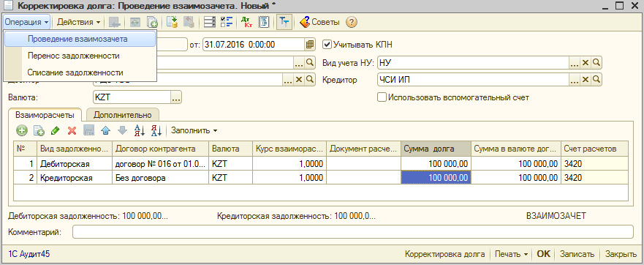The image size is (644, 265).
Task: Edit current row with the green pencil icon
Action: point(56,131)
